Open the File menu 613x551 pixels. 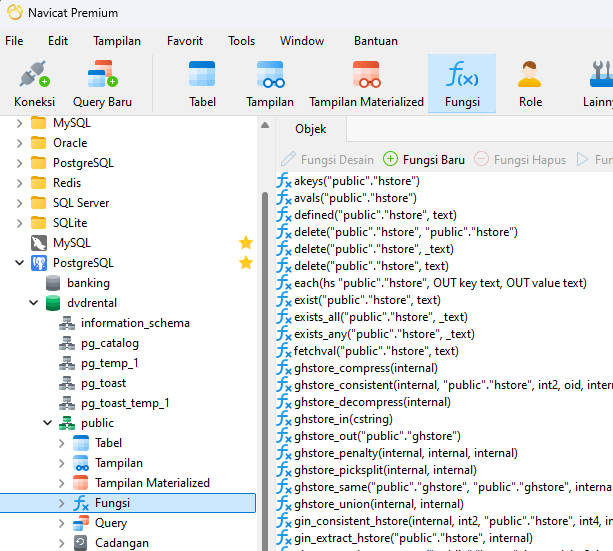point(14,41)
